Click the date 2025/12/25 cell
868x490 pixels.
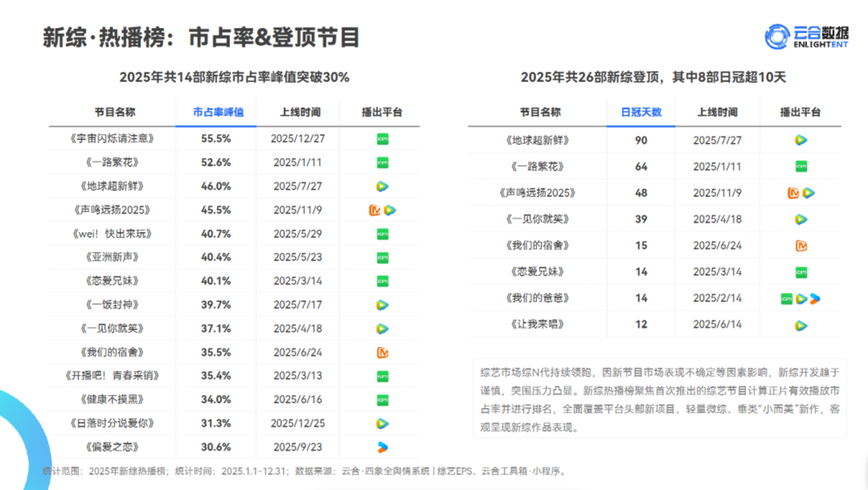click(298, 423)
